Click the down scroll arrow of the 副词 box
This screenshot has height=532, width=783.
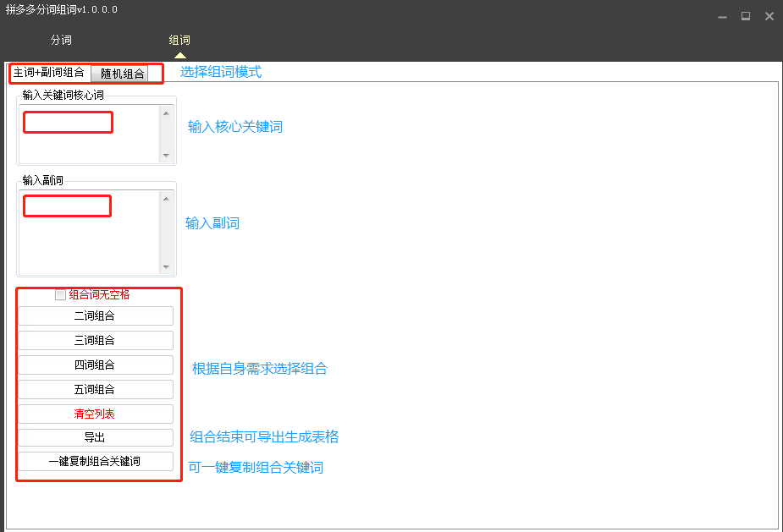(167, 268)
